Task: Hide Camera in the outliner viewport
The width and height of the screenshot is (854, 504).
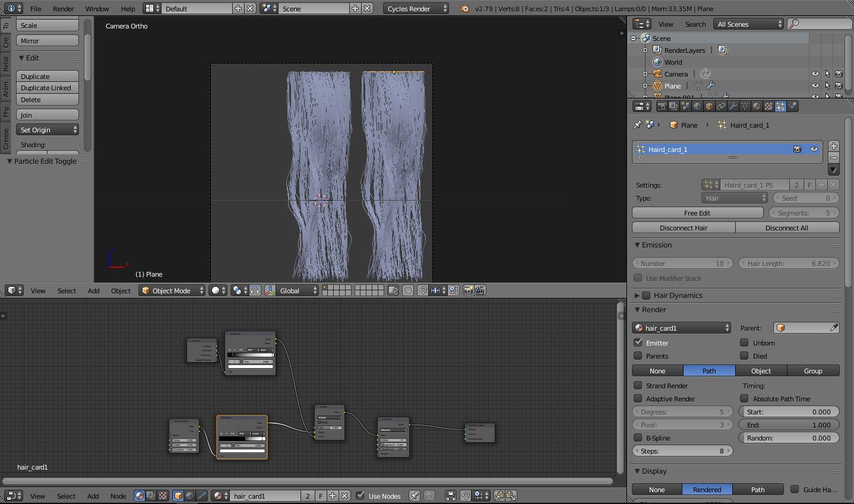Action: pos(815,74)
